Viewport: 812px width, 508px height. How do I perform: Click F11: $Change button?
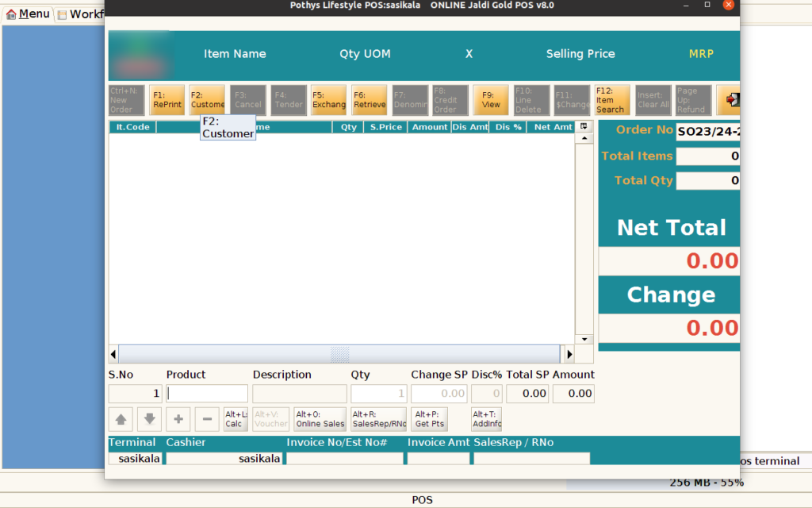click(573, 100)
